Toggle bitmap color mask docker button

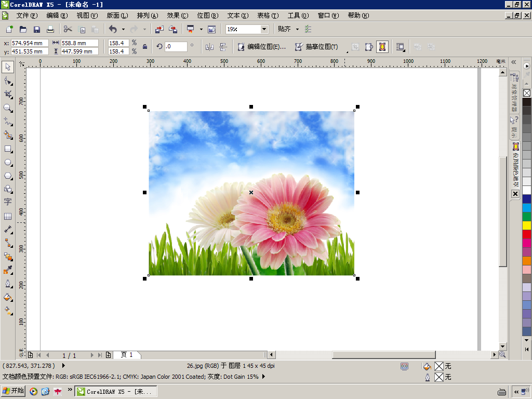(382, 47)
